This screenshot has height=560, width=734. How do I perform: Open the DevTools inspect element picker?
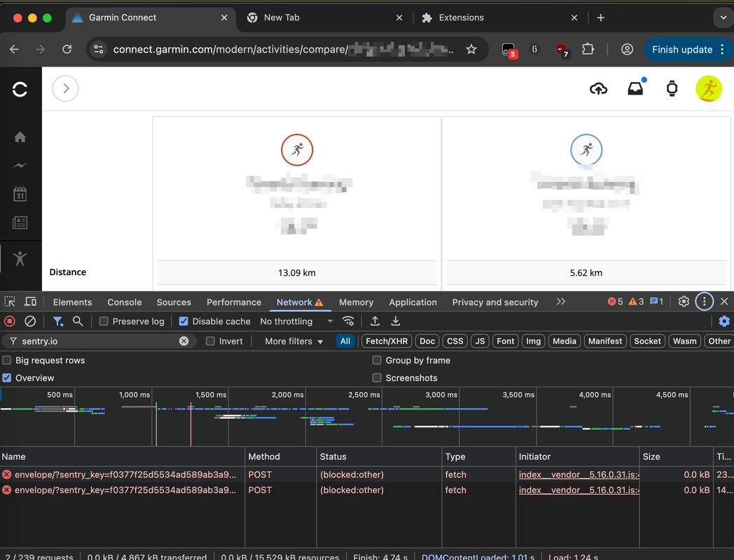coord(10,302)
